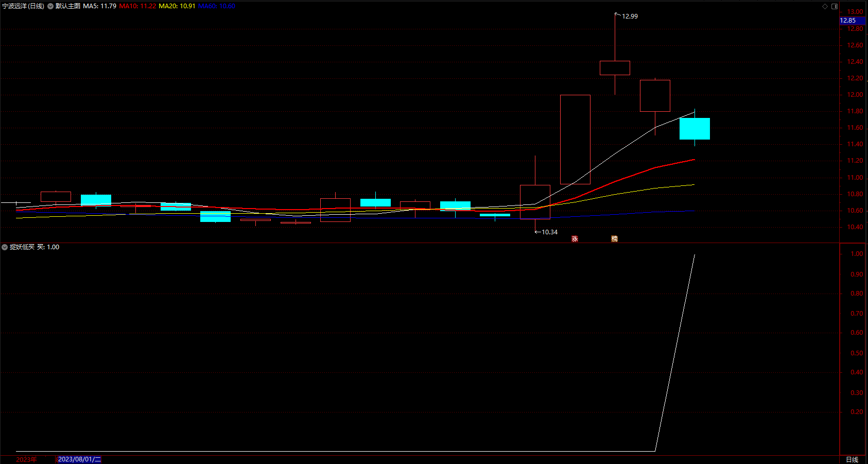The image size is (868, 464).
Task: Click the 13.00 price axis label
Action: pyautogui.click(x=855, y=12)
